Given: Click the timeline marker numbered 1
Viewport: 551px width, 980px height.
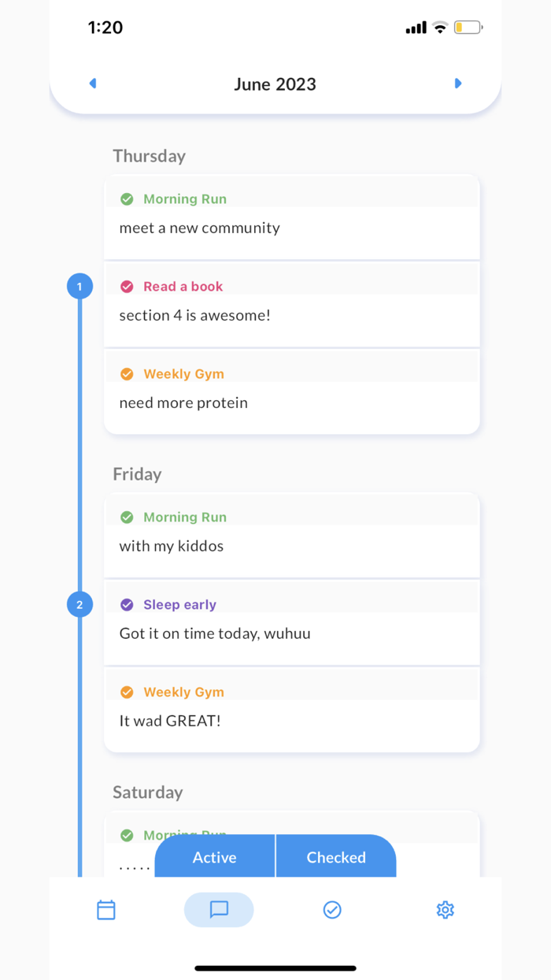Looking at the screenshot, I should pos(80,286).
